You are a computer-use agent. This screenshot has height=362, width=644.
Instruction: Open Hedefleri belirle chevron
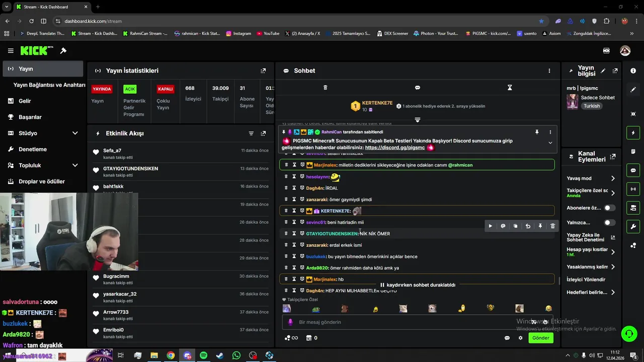[x=613, y=292]
